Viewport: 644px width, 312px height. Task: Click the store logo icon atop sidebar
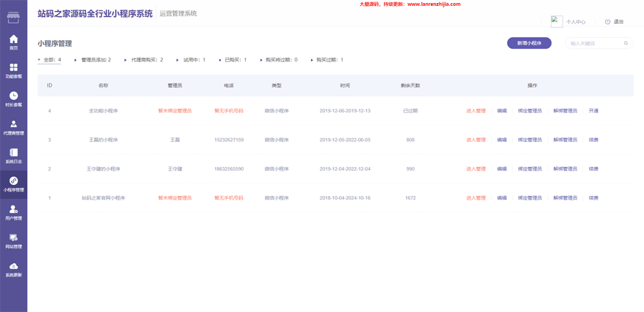tap(13, 18)
